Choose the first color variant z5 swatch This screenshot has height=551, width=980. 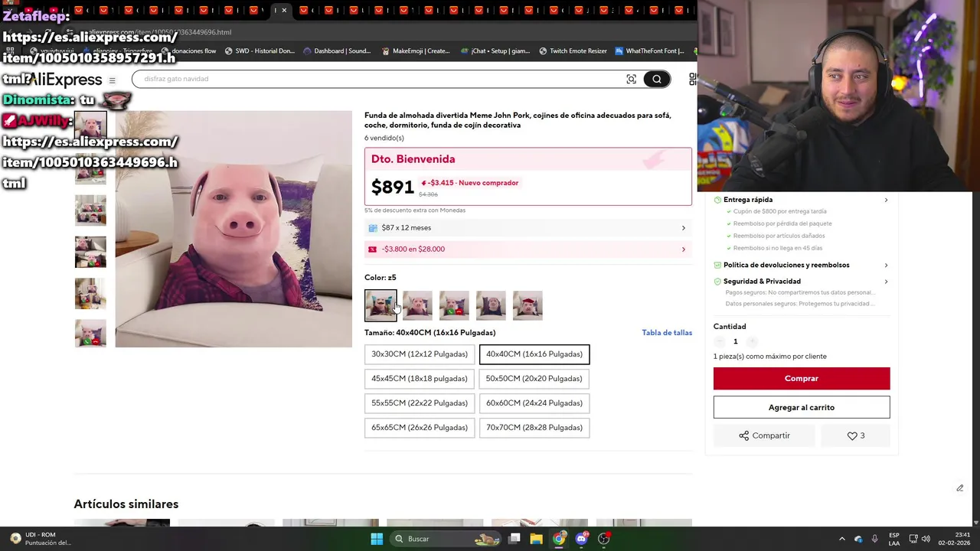click(x=381, y=305)
